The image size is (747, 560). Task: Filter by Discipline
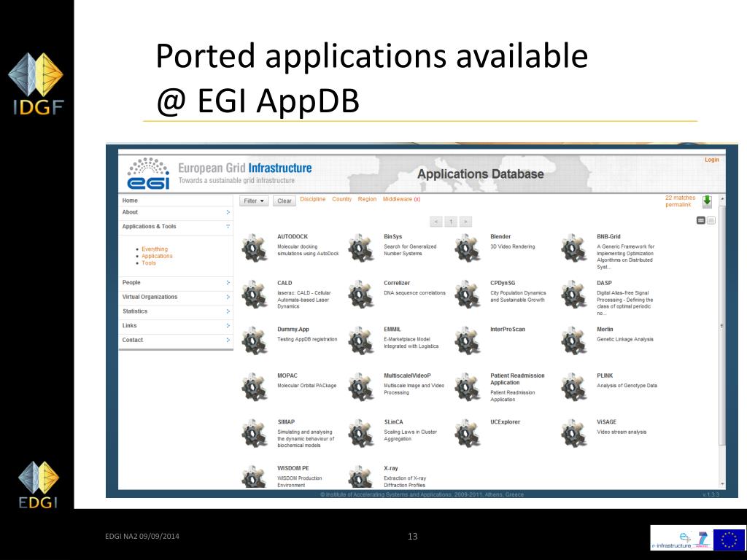(x=313, y=199)
